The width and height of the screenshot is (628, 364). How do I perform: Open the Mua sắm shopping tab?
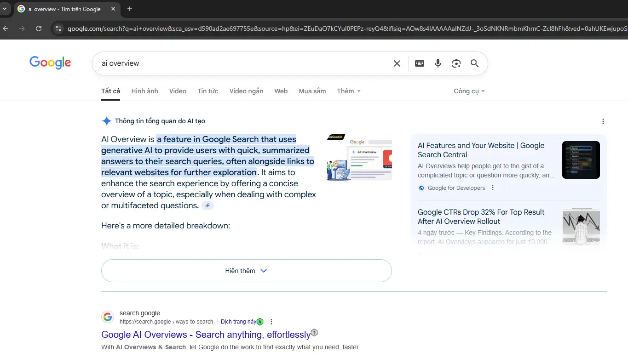point(312,91)
